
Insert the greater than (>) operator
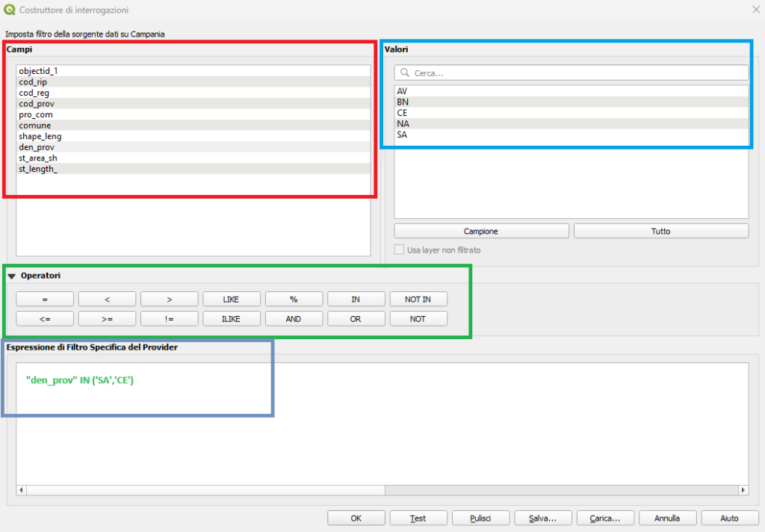(x=170, y=299)
